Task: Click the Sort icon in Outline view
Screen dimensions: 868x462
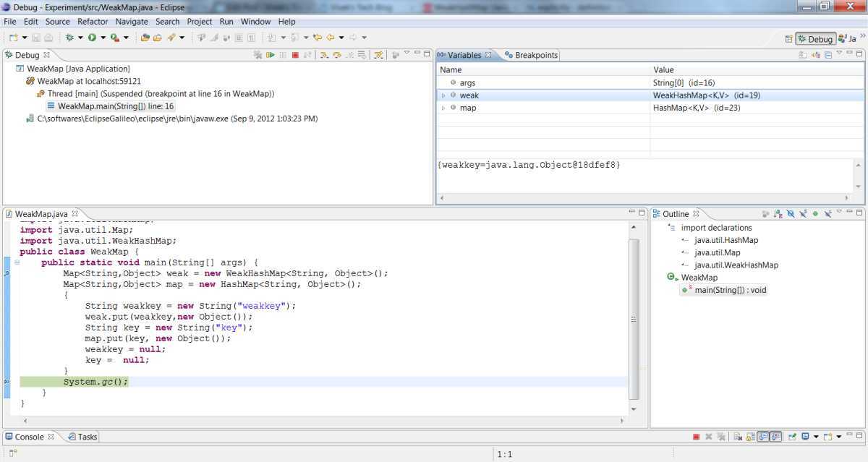Action: coord(778,213)
